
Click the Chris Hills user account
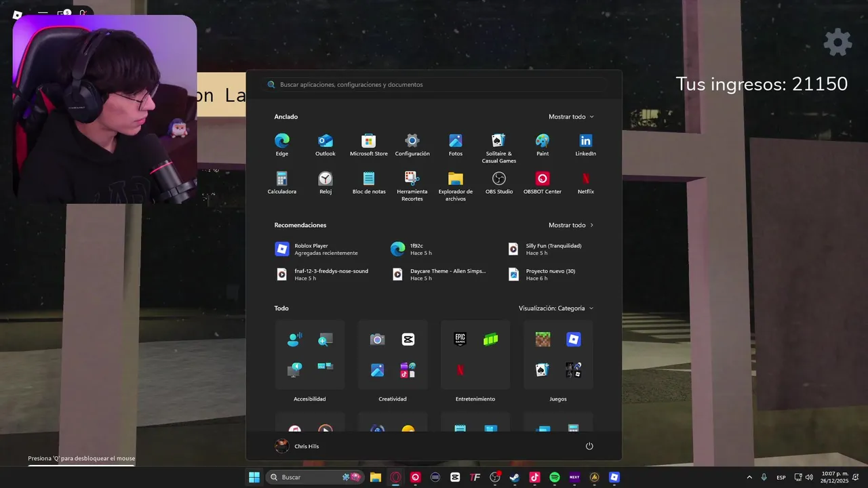297,446
